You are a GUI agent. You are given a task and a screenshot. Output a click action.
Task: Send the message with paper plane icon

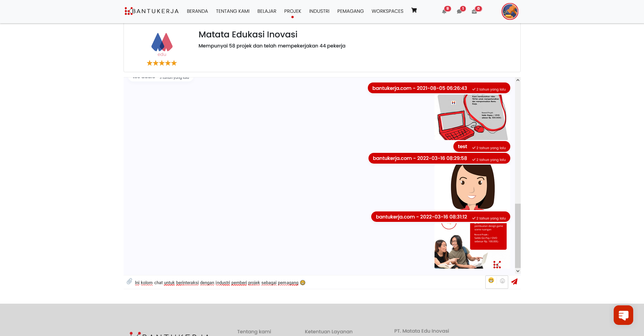coord(514,282)
